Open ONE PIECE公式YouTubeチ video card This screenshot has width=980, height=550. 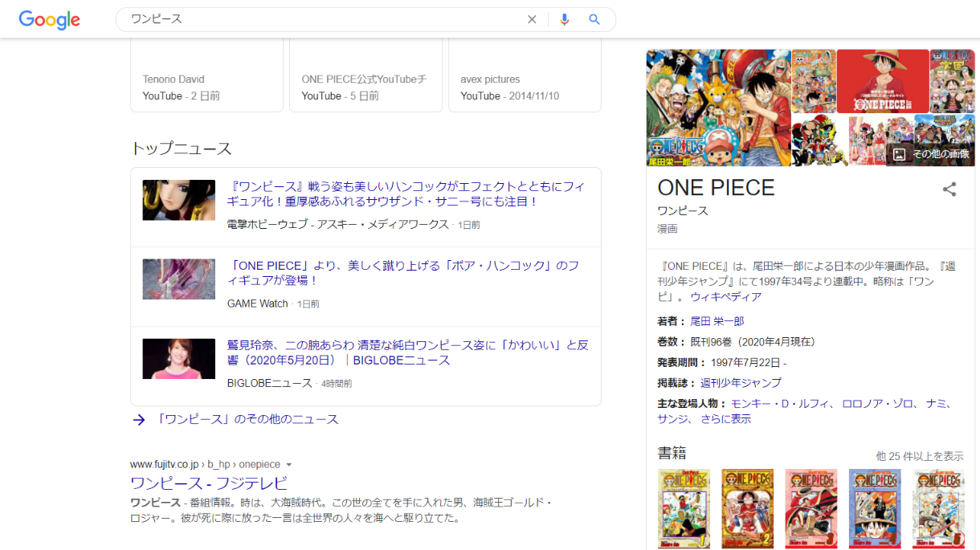pyautogui.click(x=365, y=75)
